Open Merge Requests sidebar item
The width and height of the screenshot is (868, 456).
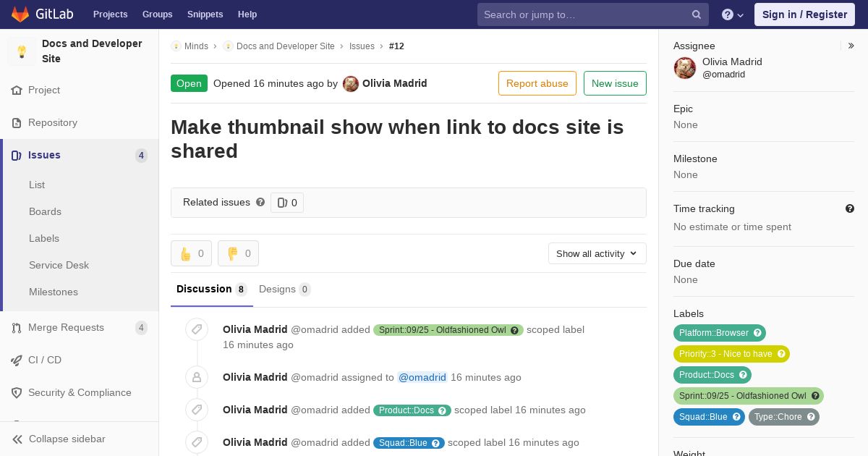[x=80, y=327]
